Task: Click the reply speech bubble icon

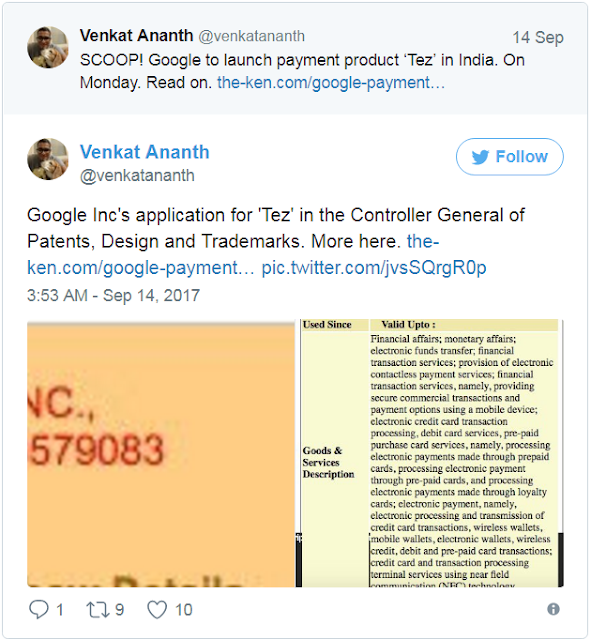Action: pos(39,609)
